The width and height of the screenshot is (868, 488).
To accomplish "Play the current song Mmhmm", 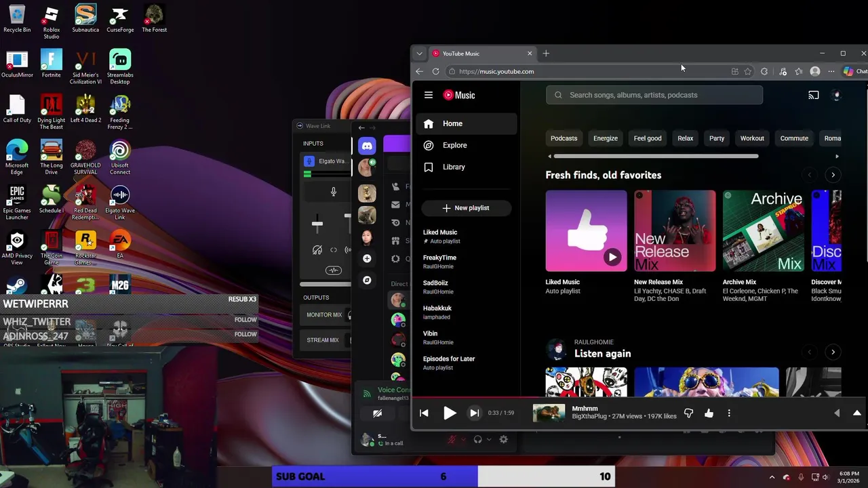I will pos(450,413).
